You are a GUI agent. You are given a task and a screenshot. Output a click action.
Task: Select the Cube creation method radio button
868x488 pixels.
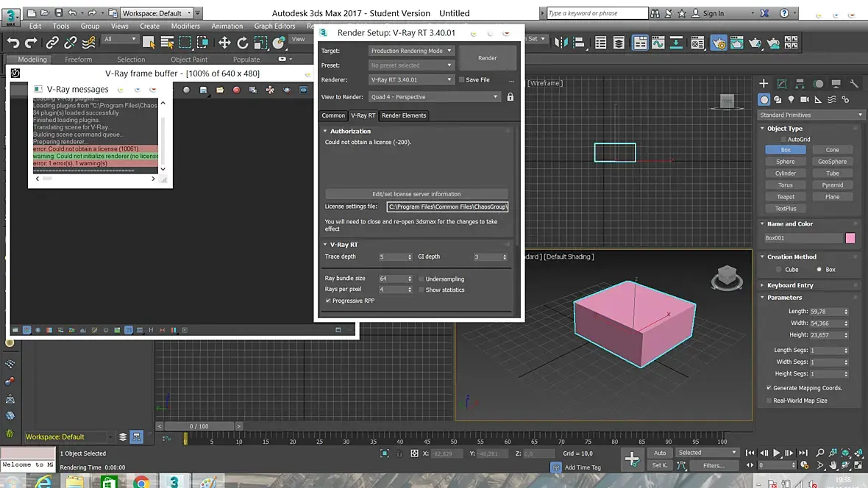778,270
